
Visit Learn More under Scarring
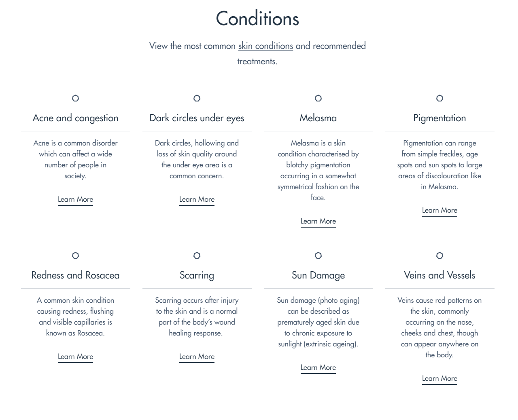pos(197,357)
